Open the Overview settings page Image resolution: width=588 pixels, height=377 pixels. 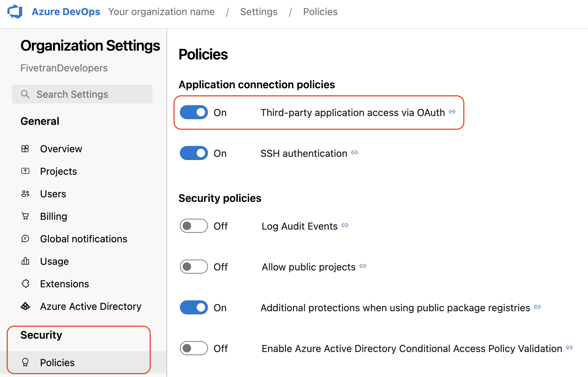[x=61, y=149]
